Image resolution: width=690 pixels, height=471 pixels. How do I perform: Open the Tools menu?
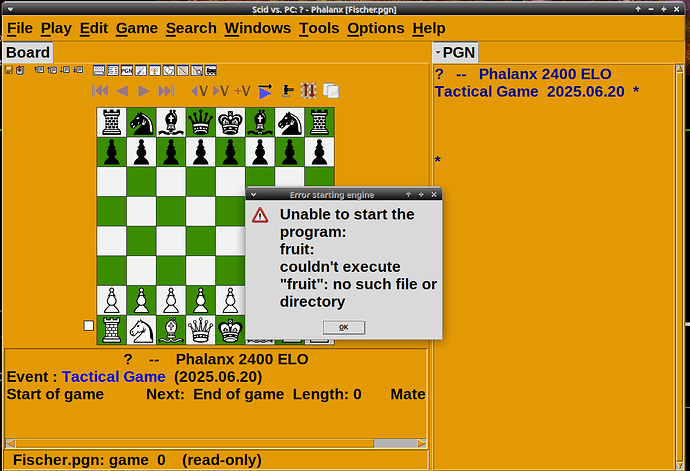click(x=319, y=29)
